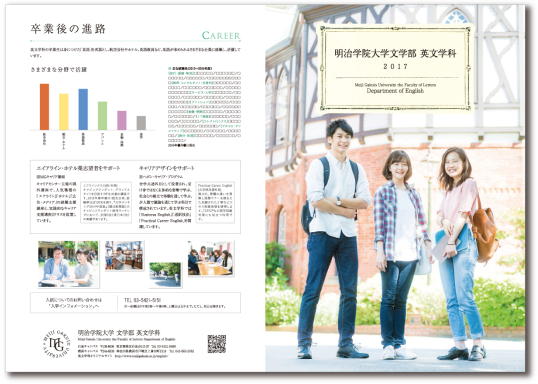538x384 pixels.
Task: Click the 卒業後の進路 page title
Action: 68,29
